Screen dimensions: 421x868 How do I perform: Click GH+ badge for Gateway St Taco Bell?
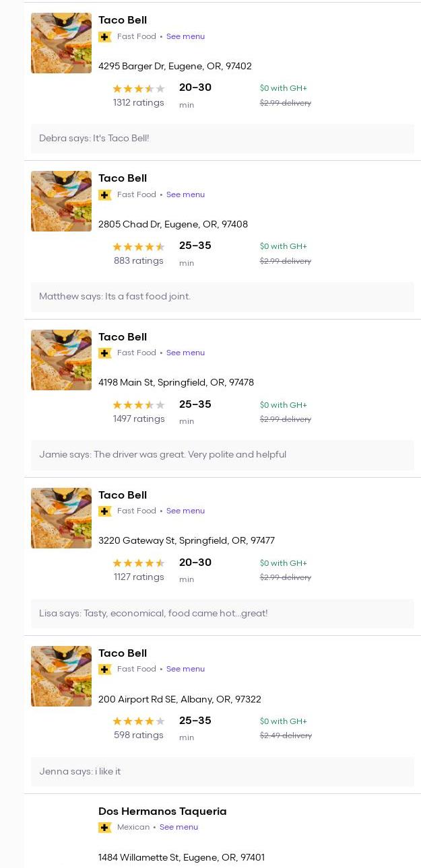click(x=104, y=511)
